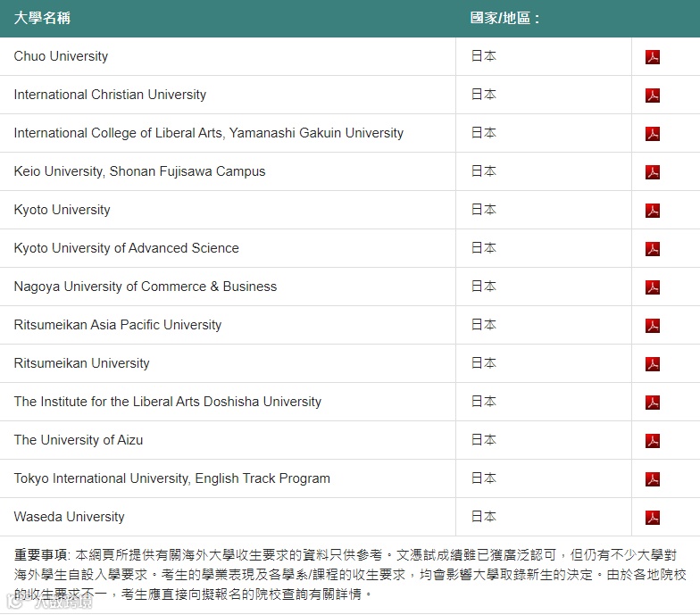Open PDF for Kyoto University of Advanced Science

pyautogui.click(x=652, y=248)
